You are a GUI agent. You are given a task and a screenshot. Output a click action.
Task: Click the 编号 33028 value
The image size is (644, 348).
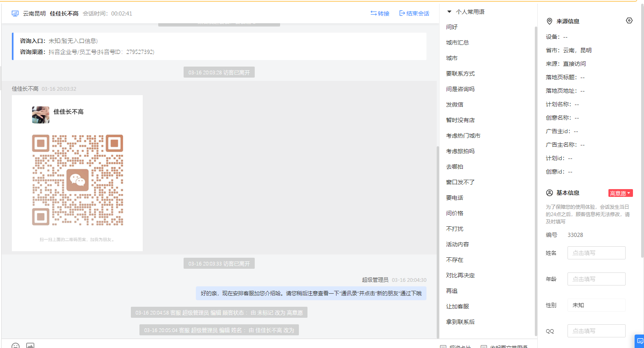point(575,235)
